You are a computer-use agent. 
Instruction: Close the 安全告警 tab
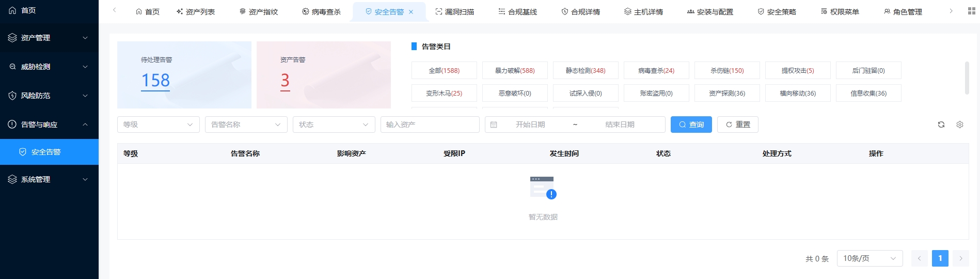tap(411, 12)
